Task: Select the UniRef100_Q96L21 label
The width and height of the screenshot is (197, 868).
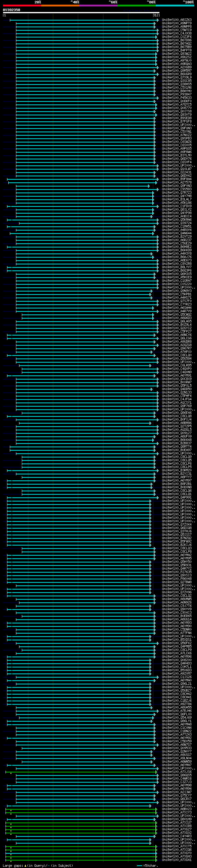Action: tap(177, 684)
